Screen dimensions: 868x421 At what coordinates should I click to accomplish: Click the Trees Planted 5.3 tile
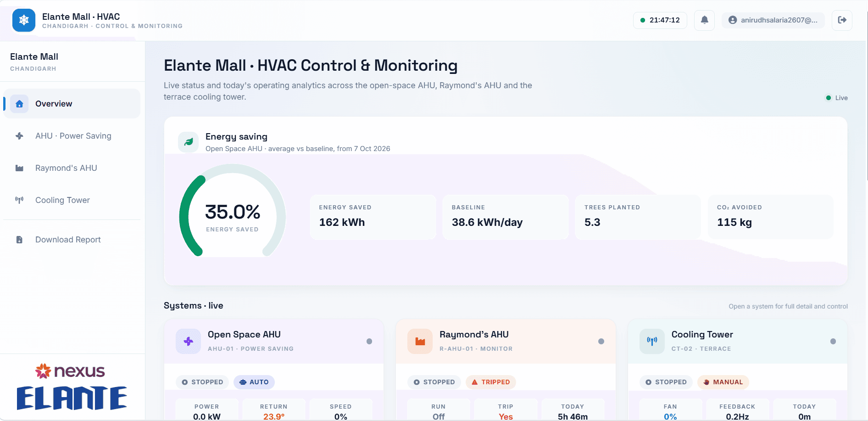coord(638,217)
